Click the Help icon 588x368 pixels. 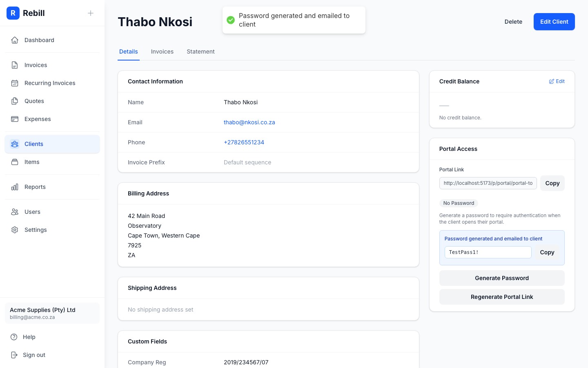pos(15,337)
